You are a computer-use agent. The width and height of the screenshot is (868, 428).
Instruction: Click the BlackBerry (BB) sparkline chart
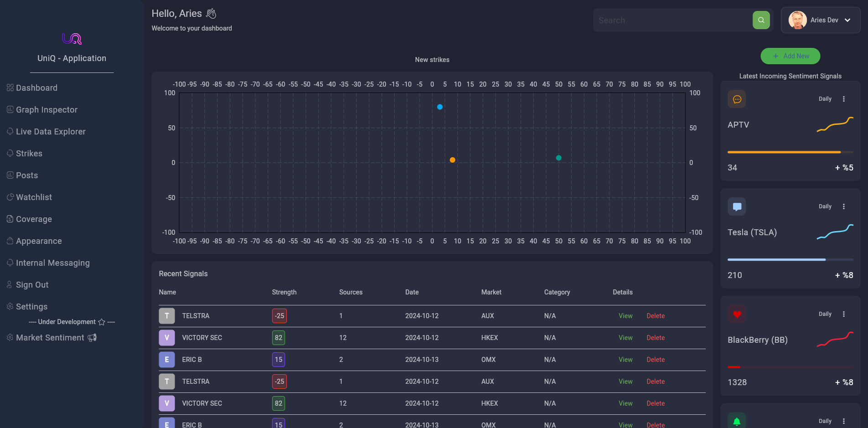click(x=835, y=339)
